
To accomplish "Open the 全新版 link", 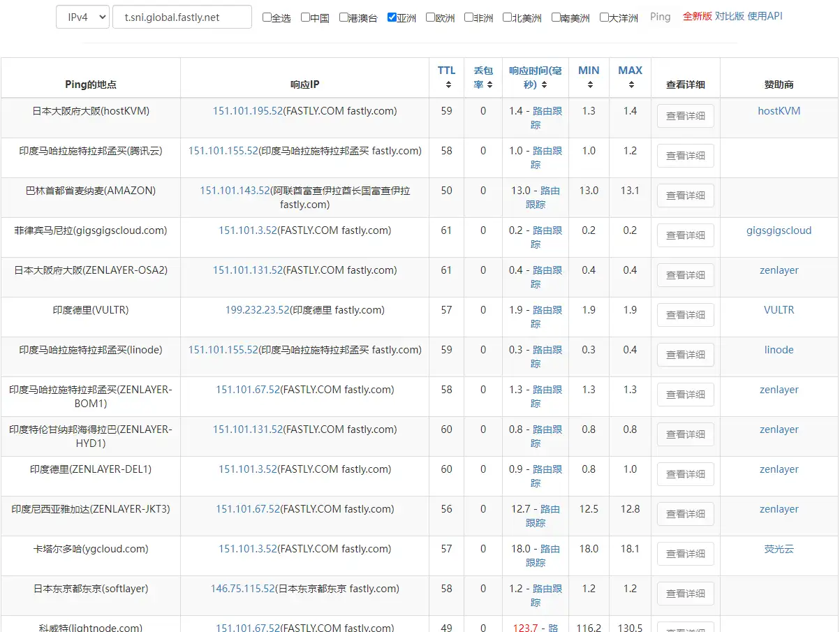I will coord(697,16).
